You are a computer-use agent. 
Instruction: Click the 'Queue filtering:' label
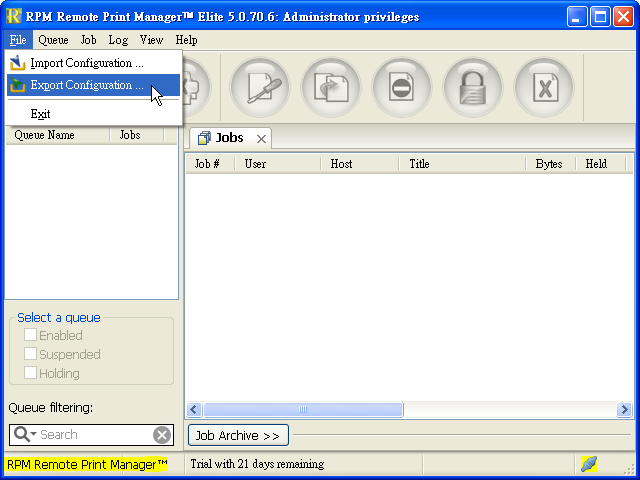[x=51, y=407]
